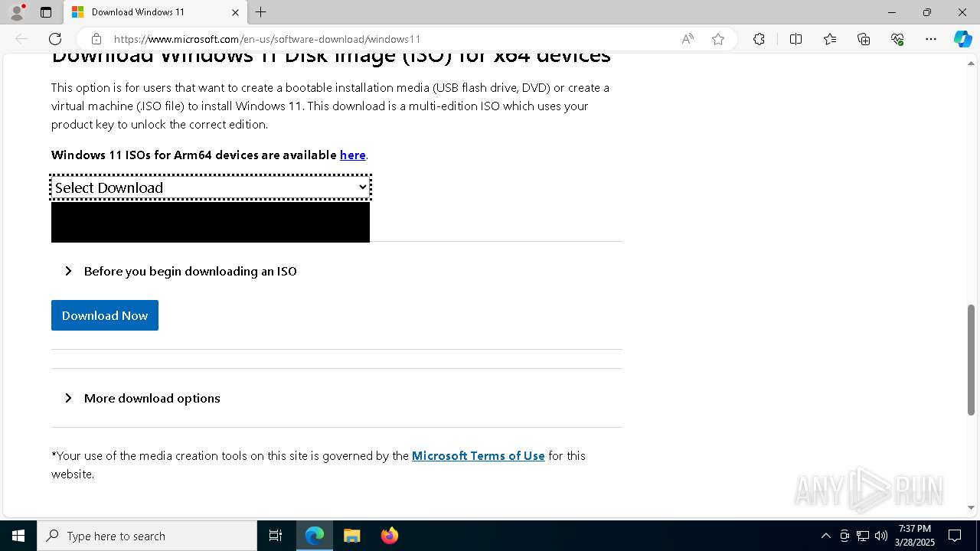
Task: Open the Favorites list icon
Action: point(830,39)
